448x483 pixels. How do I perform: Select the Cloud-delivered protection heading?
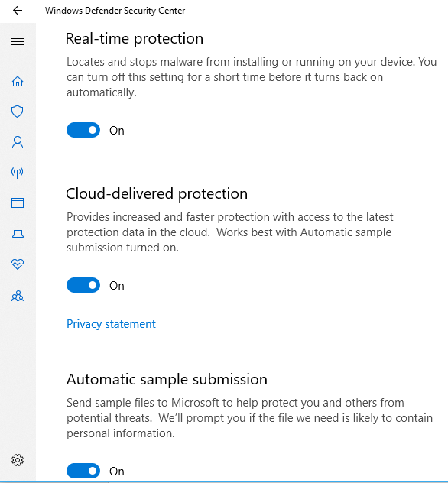click(157, 194)
